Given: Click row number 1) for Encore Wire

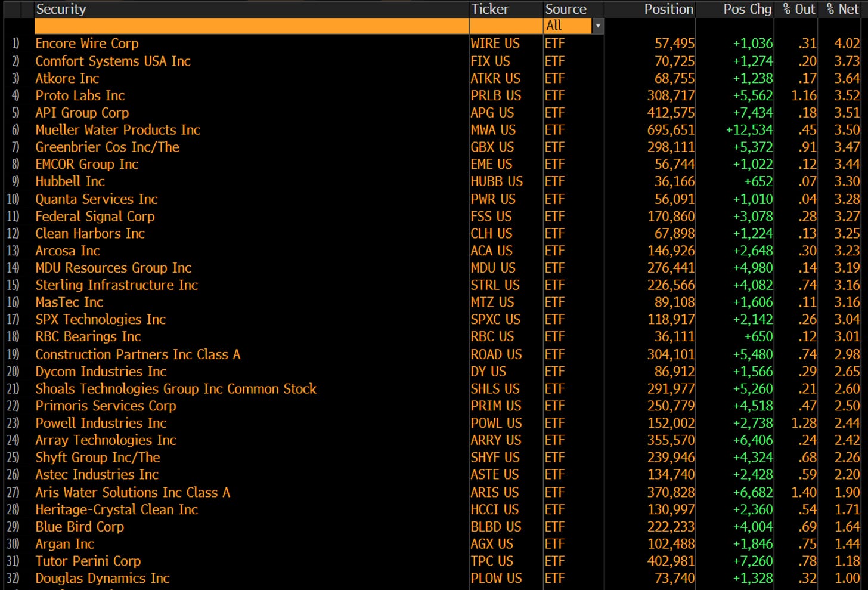Looking at the screenshot, I should click(15, 44).
